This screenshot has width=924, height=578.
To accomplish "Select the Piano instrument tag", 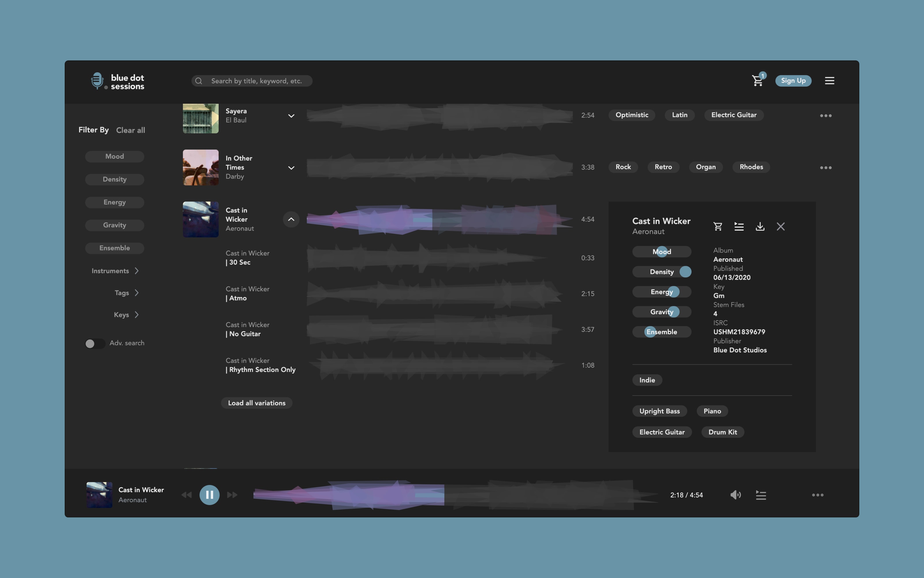I will (712, 411).
